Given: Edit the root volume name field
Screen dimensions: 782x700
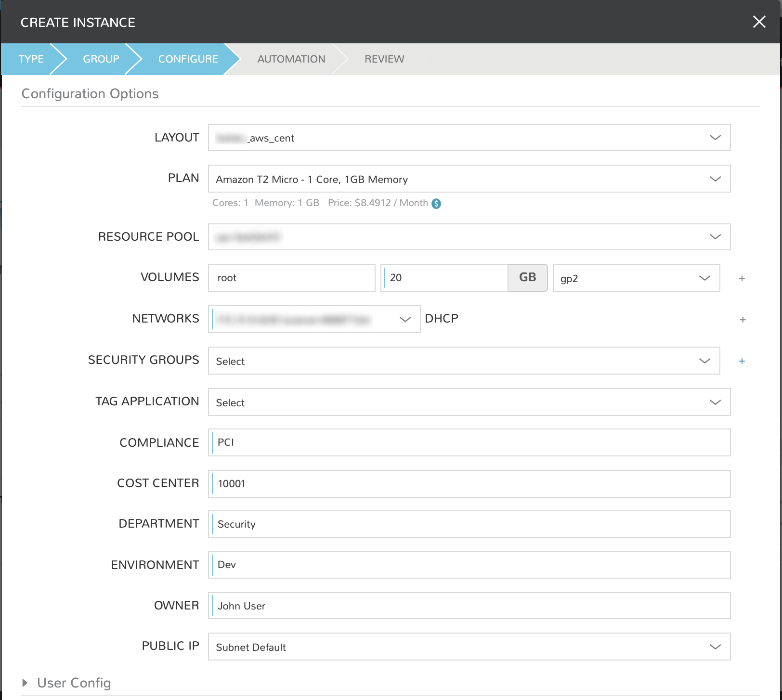Looking at the screenshot, I should (x=291, y=278).
